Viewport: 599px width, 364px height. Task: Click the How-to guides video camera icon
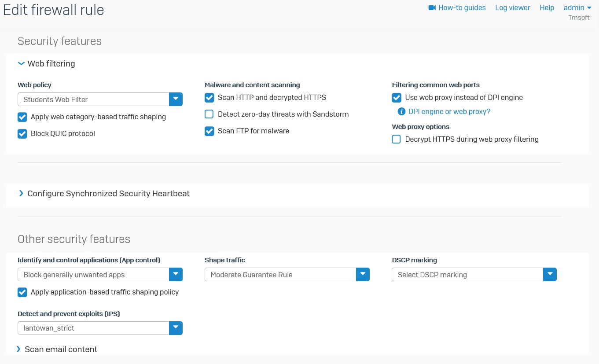pos(432,8)
